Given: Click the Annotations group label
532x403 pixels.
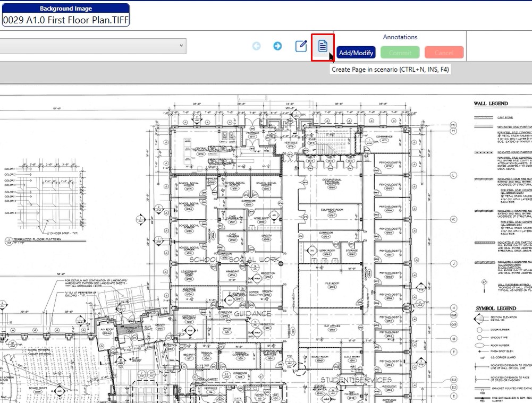Looking at the screenshot, I should coord(400,37).
